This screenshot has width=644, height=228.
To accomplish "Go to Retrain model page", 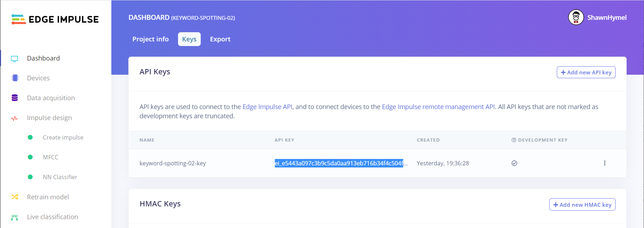I will pyautogui.click(x=48, y=197).
